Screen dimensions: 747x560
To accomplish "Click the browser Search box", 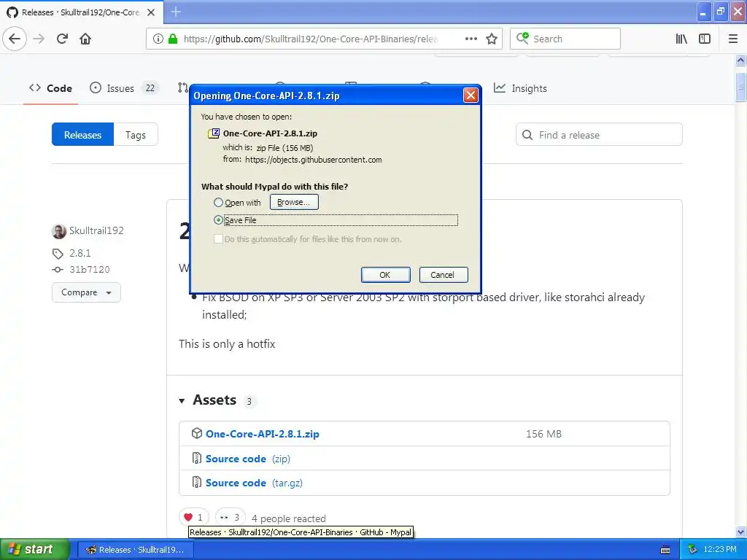I will [x=565, y=39].
